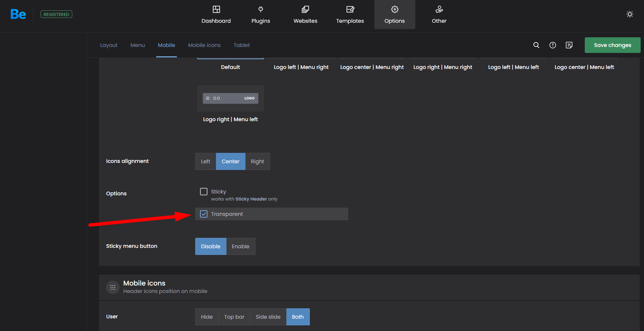Open the help question mark icon
The height and width of the screenshot is (331, 644).
pos(553,45)
